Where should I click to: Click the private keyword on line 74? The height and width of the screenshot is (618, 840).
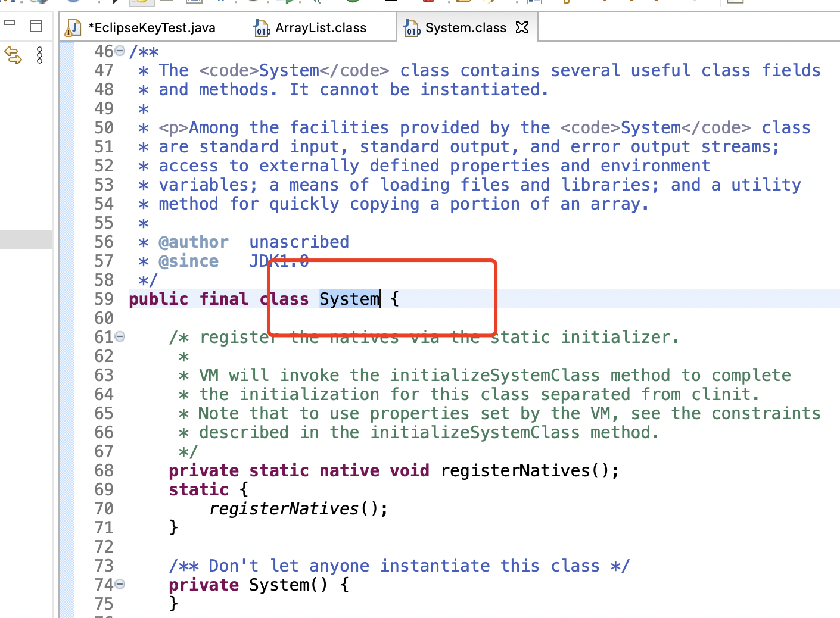tap(203, 585)
